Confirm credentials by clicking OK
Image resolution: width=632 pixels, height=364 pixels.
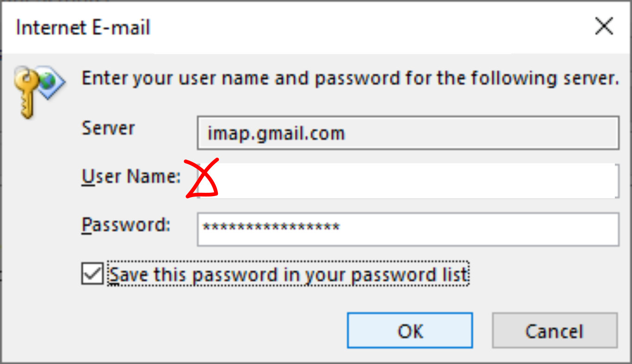tap(409, 331)
